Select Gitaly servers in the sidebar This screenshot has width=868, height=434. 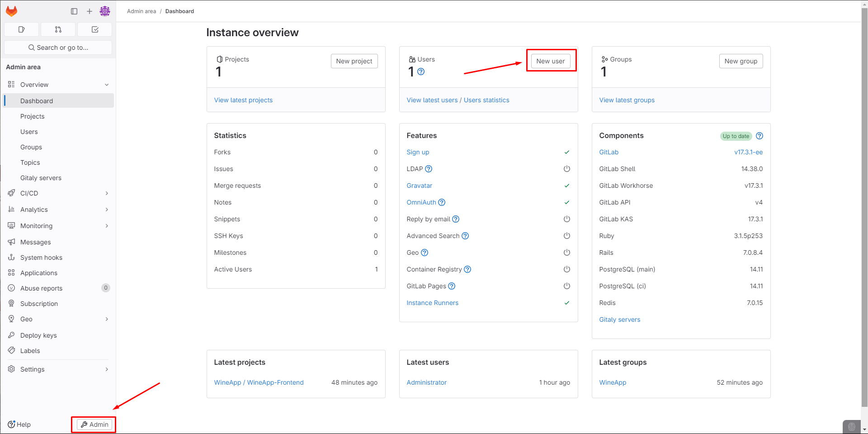41,178
